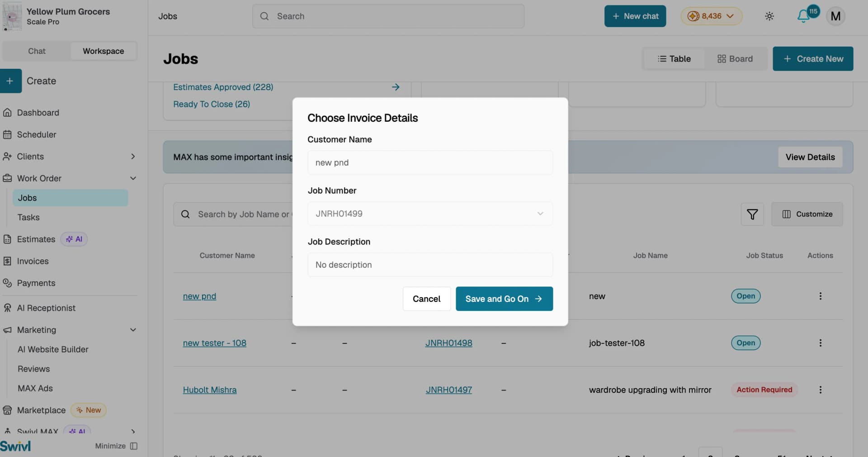Image resolution: width=868 pixels, height=457 pixels.
Task: Collapse the Work Order section chevron
Action: pyautogui.click(x=133, y=178)
